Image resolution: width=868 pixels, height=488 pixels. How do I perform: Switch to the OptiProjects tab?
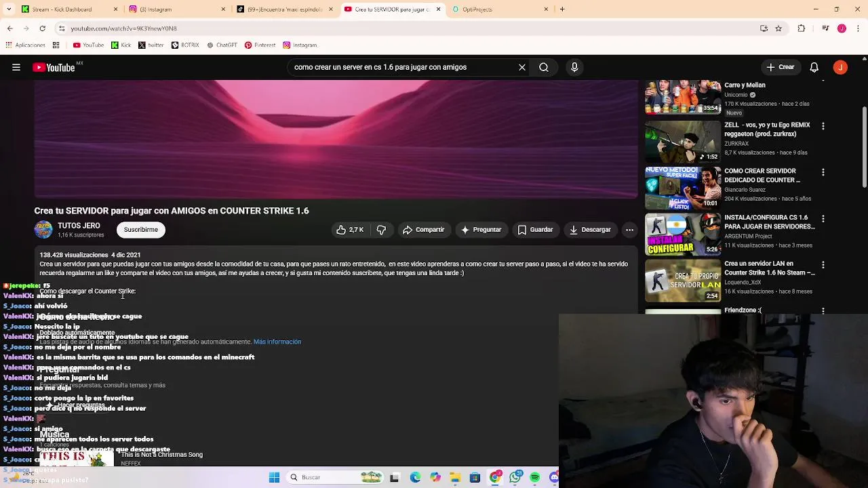[x=500, y=9]
